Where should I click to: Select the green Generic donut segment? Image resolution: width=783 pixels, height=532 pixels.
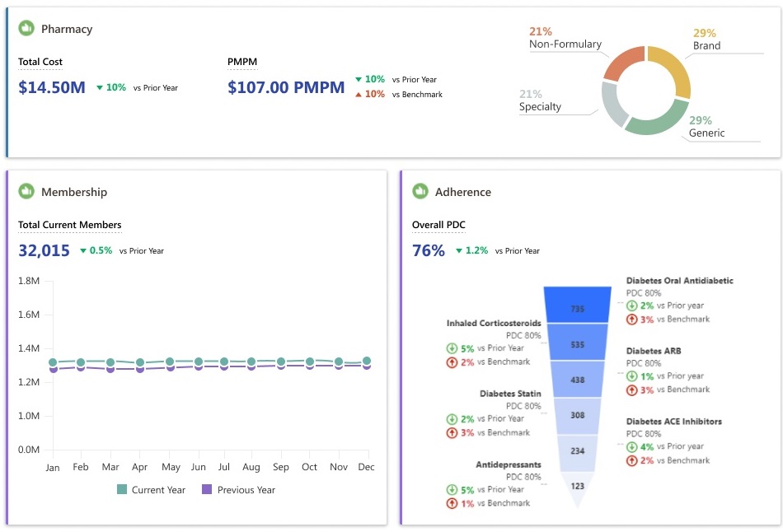(659, 123)
